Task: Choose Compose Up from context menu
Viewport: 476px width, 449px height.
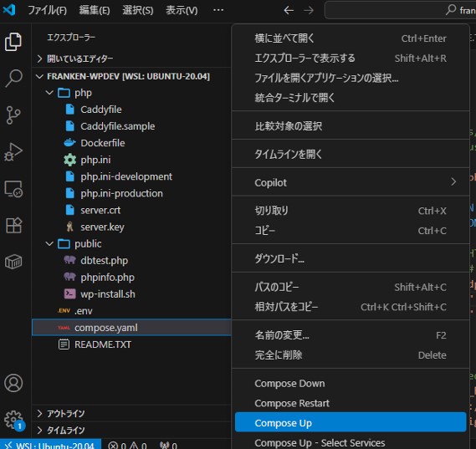Action: (351, 422)
